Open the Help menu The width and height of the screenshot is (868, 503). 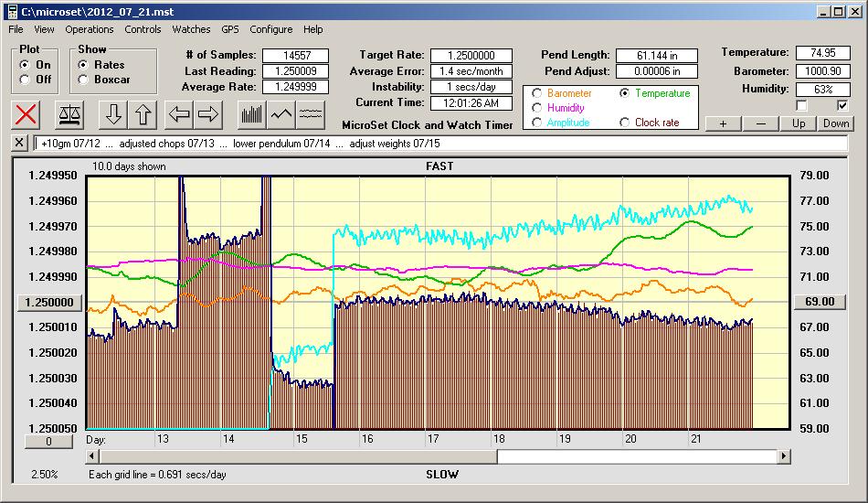click(312, 29)
